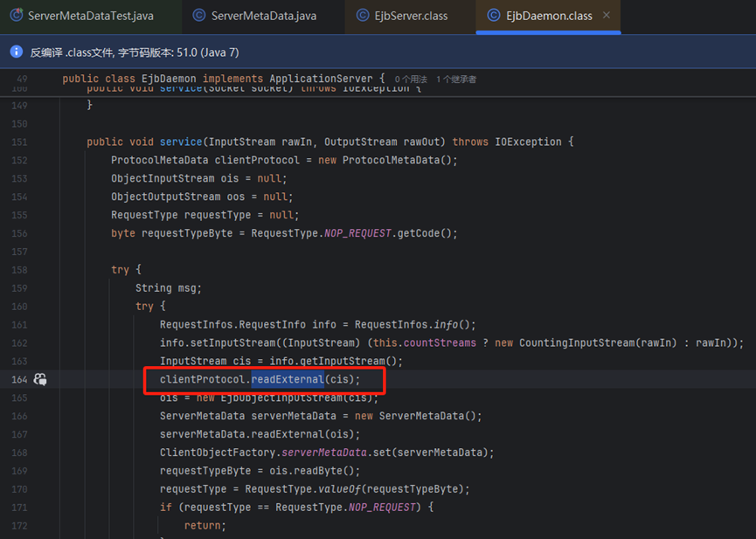Image resolution: width=756 pixels, height=539 pixels.
Task: Click the "1 个继承者" inheritors hint
Action: coord(456,79)
